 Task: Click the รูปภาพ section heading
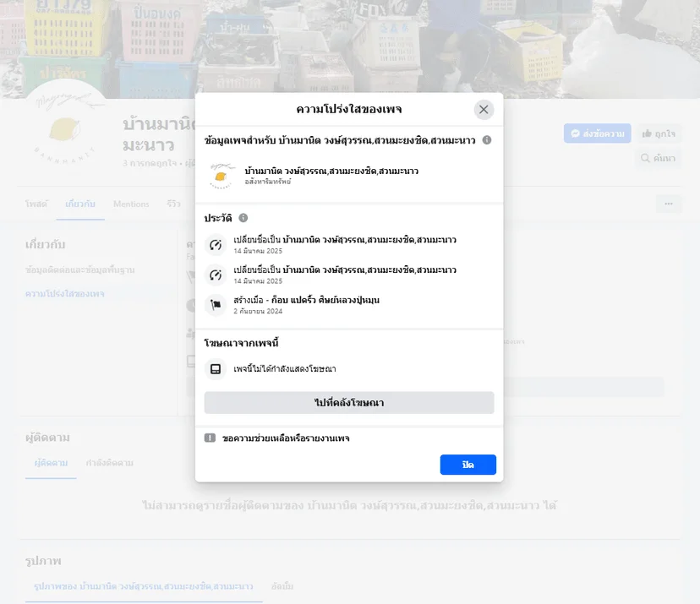pos(43,561)
